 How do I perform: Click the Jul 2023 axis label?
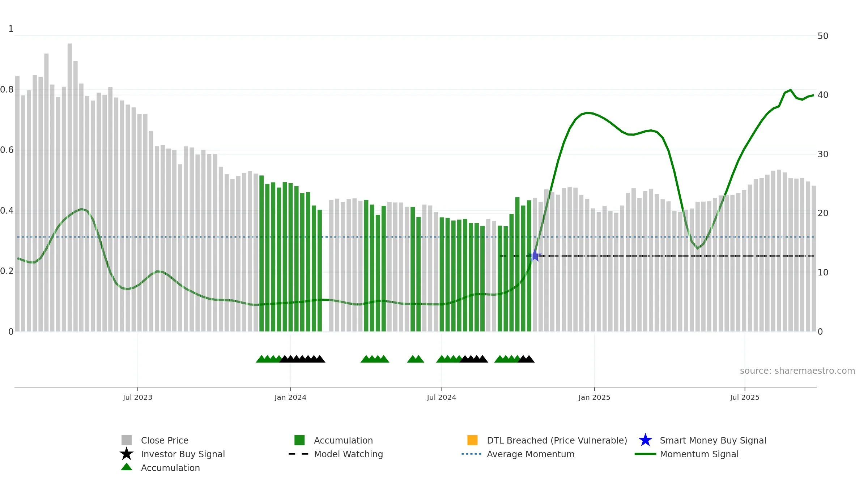coord(137,398)
